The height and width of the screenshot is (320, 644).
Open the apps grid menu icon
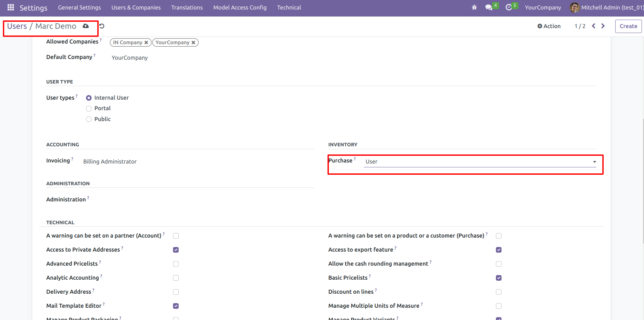[11, 7]
